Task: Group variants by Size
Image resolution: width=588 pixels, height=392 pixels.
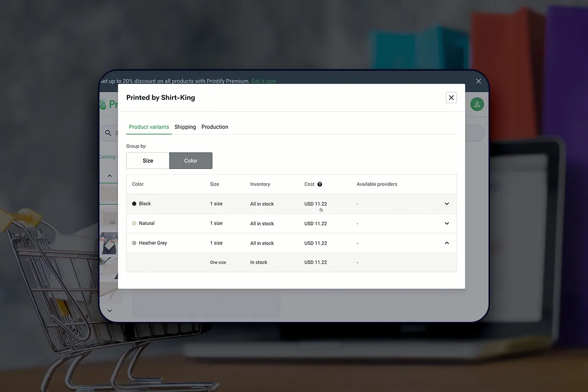Action: [148, 161]
